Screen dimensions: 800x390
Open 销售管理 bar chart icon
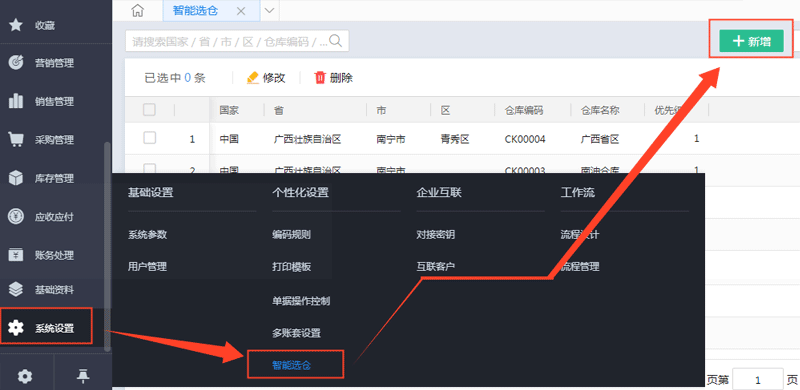coord(16,101)
